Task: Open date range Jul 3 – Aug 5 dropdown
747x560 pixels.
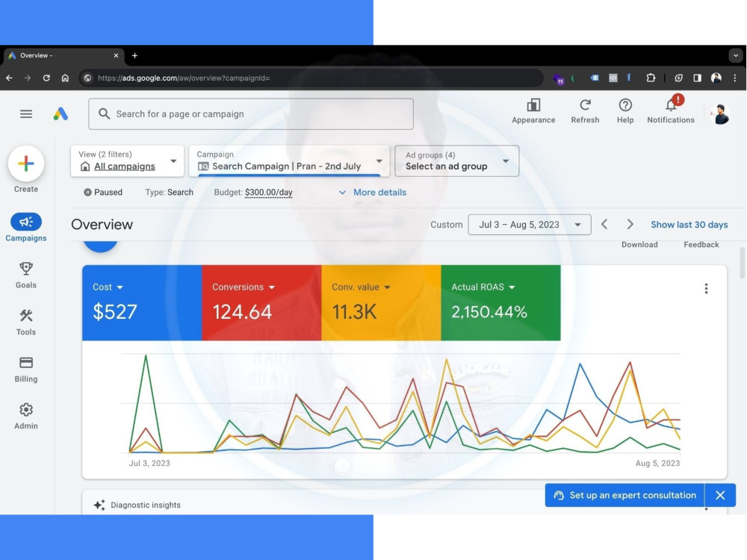Action: tap(530, 224)
